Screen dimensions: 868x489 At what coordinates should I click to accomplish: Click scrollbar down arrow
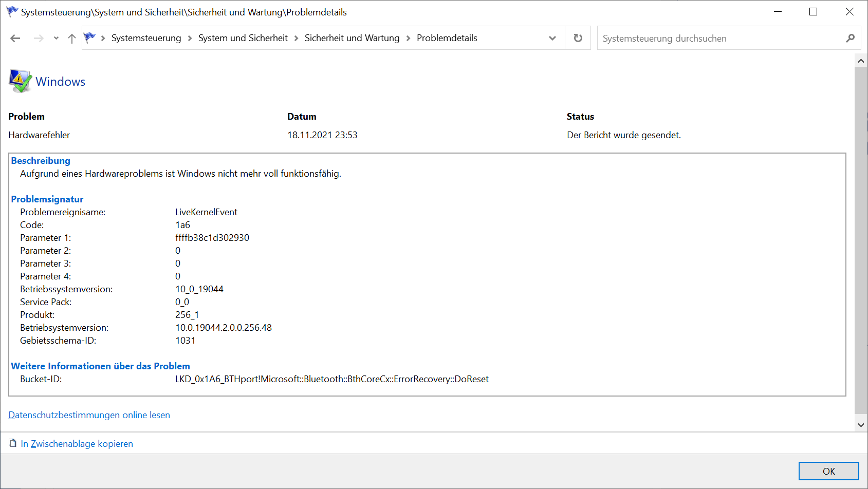(861, 425)
